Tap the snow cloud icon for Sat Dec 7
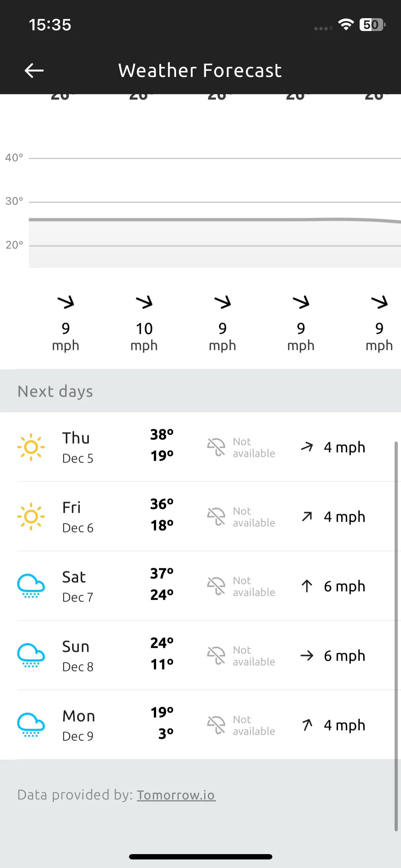 pyautogui.click(x=31, y=586)
